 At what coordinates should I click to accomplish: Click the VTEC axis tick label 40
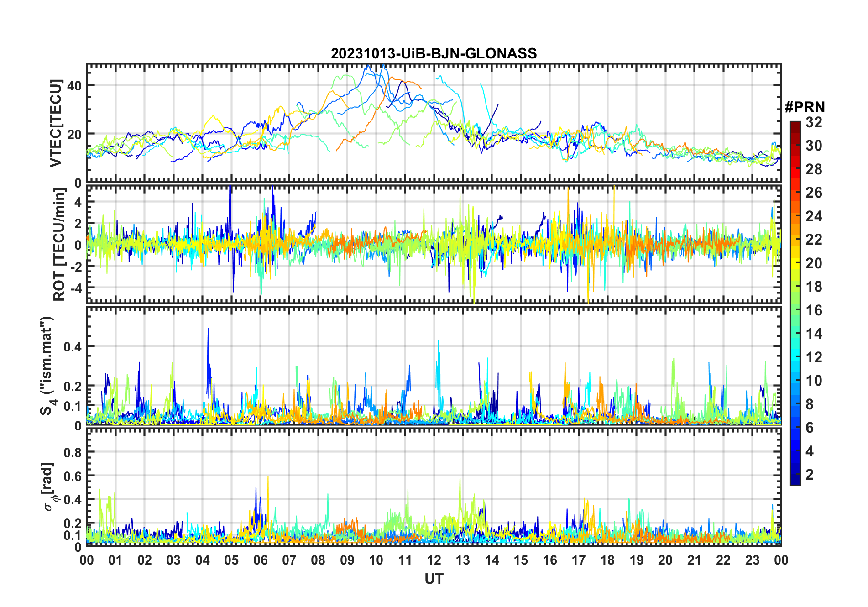pos(74,85)
